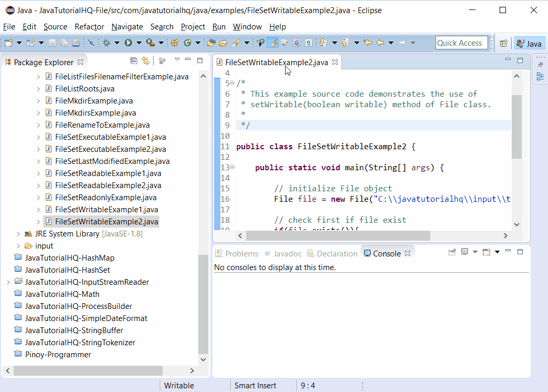This screenshot has height=392, width=548.
Task: Toggle Mark Occurrences highlighter
Action: (272, 43)
